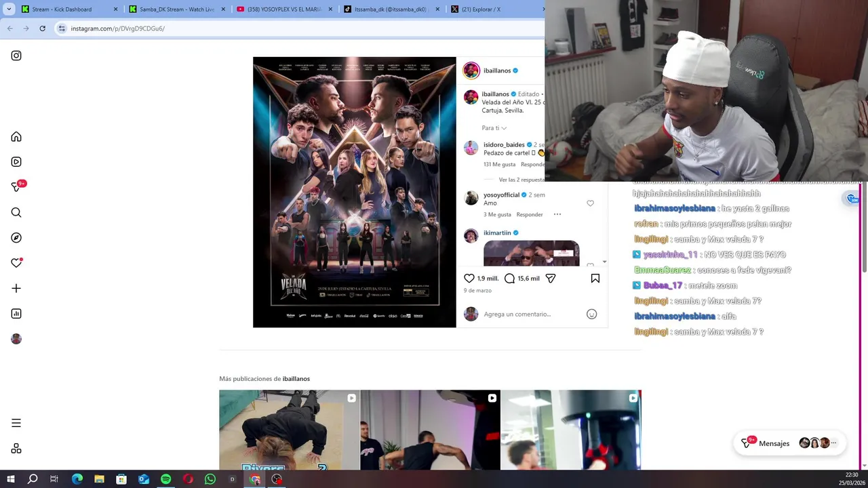Open emoji picker in comment box
The height and width of the screenshot is (488, 868).
tap(591, 314)
